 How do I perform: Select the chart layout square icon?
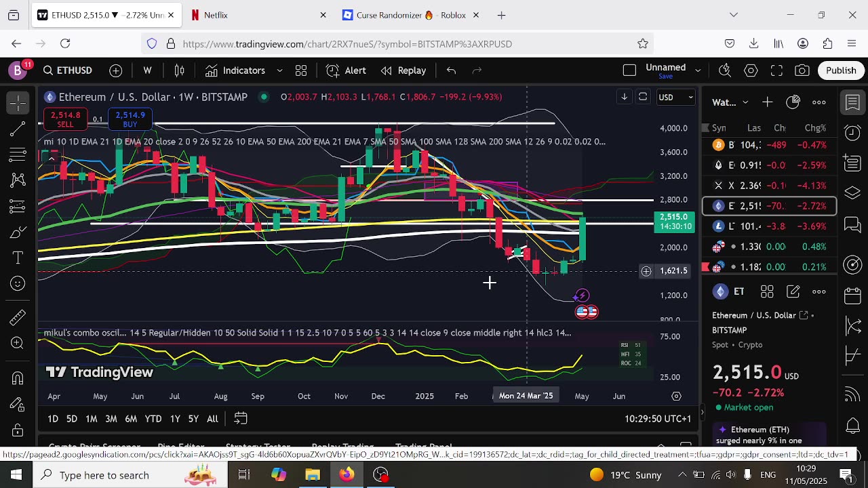point(629,70)
